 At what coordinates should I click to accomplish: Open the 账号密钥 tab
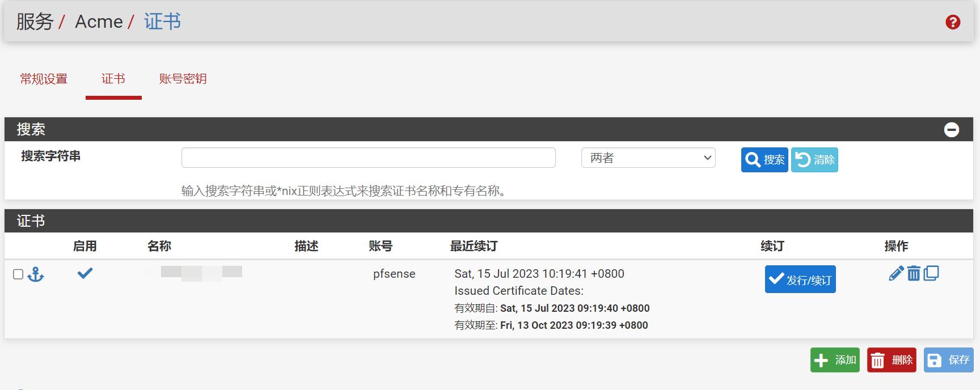[183, 79]
